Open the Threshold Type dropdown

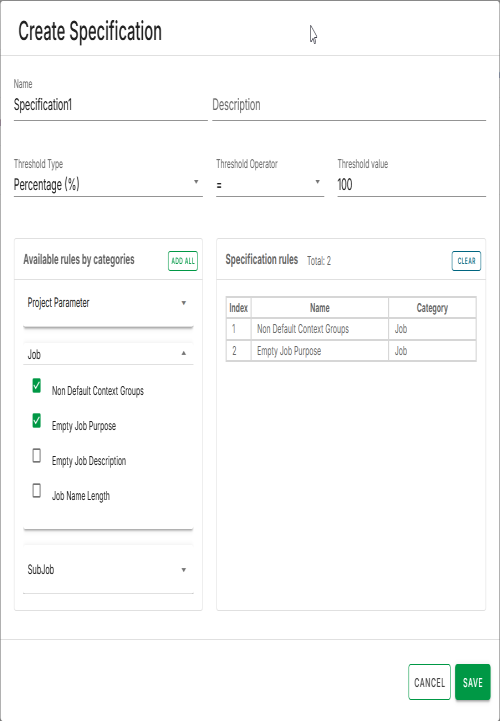108,185
